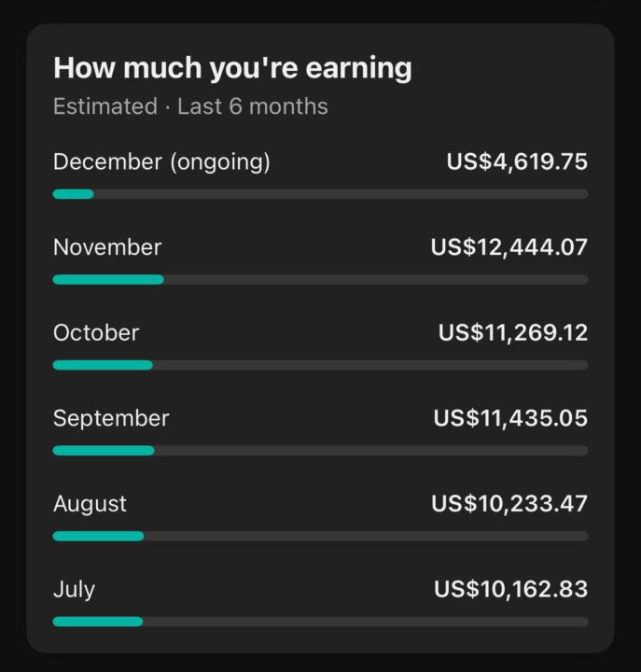Open the July month label
This screenshot has width=641, height=672.
pos(74,590)
